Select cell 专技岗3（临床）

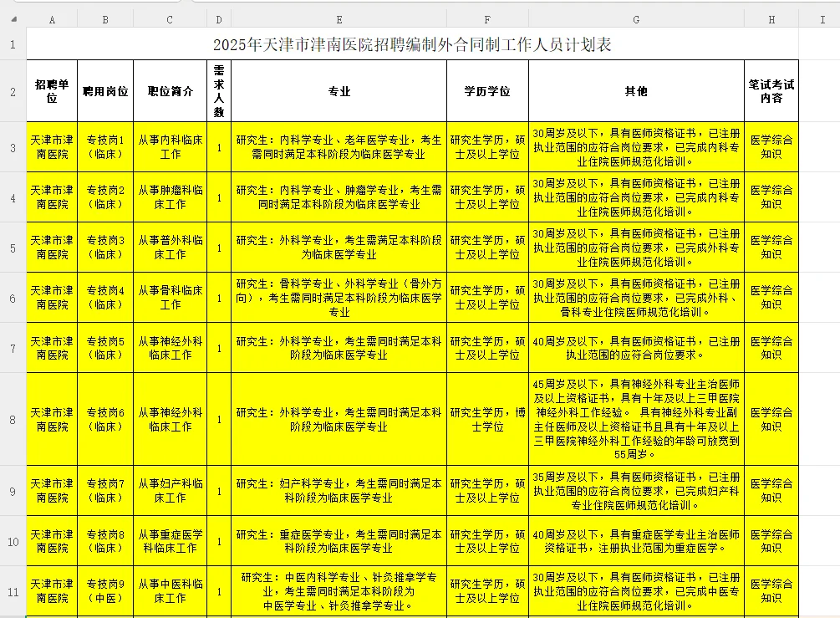[105, 248]
